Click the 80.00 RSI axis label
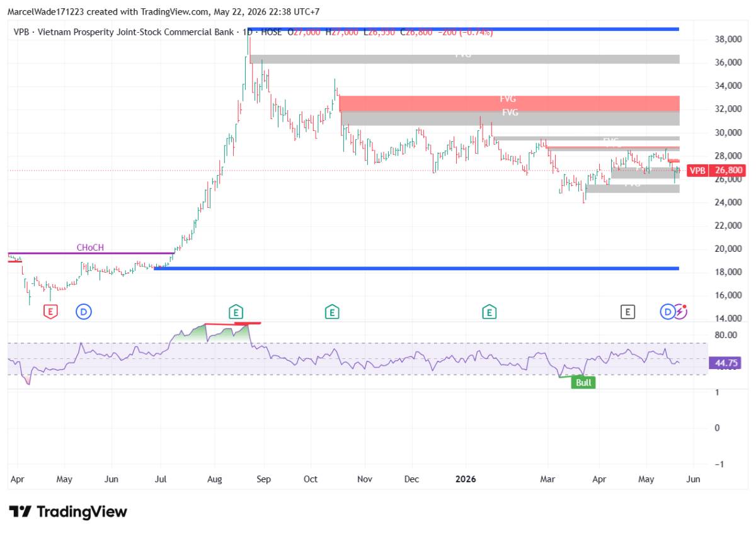 (725, 335)
